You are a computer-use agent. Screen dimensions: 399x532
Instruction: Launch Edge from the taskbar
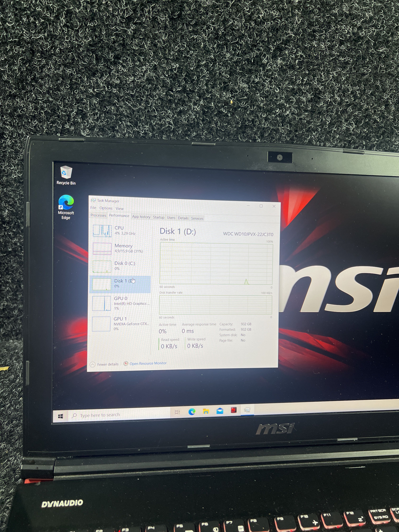192,412
